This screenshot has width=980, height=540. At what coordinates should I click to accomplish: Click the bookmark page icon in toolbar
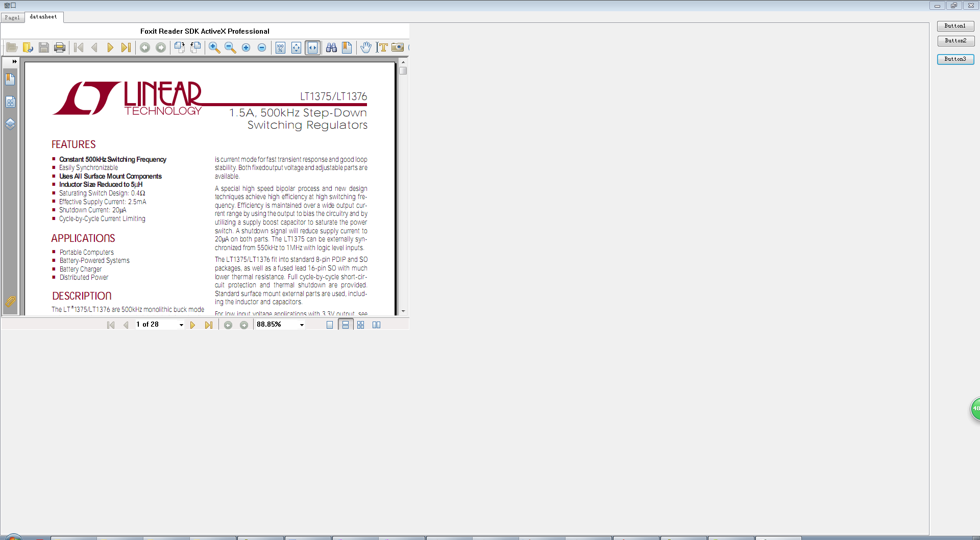tap(347, 47)
